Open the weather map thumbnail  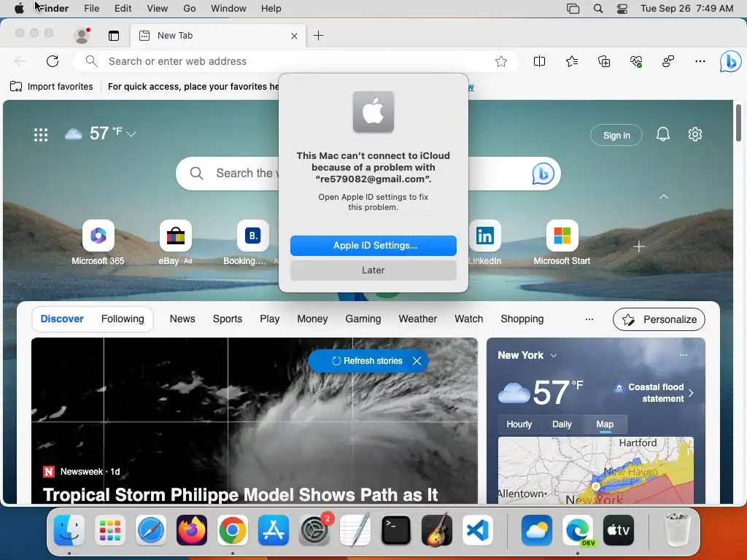595,470
